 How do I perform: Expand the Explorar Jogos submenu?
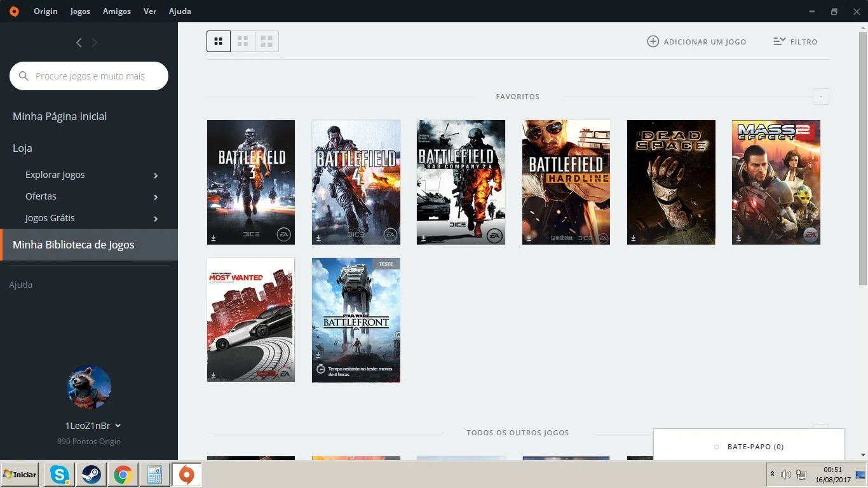click(x=156, y=175)
